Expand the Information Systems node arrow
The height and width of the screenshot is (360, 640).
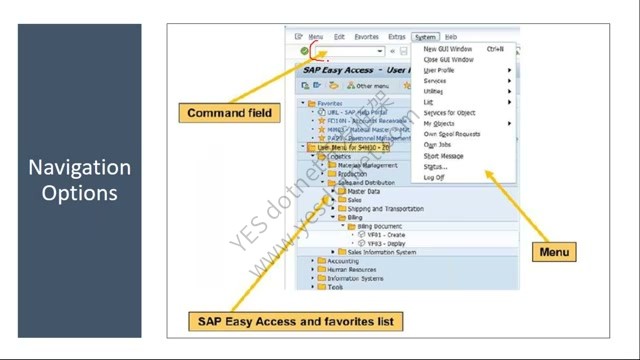(x=313, y=278)
